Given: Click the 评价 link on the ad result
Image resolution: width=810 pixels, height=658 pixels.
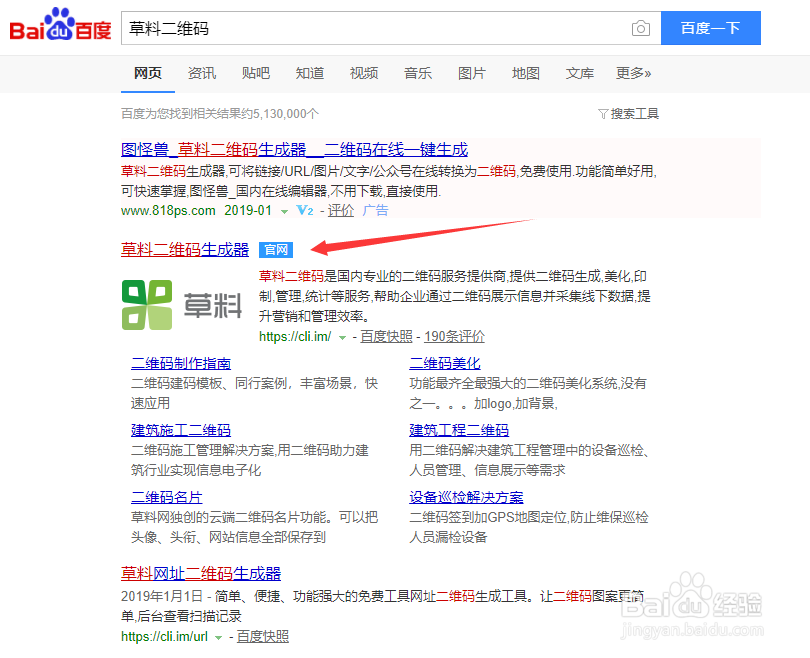Looking at the screenshot, I should [341, 211].
